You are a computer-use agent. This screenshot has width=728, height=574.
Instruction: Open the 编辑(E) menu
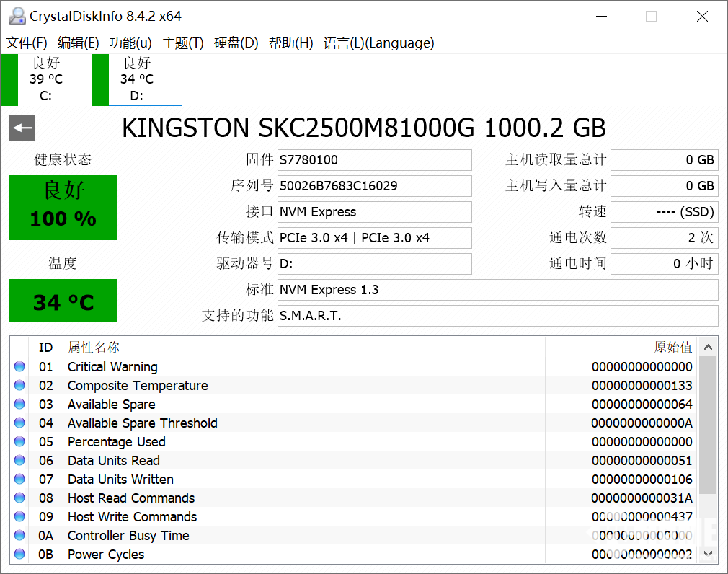tap(79, 43)
